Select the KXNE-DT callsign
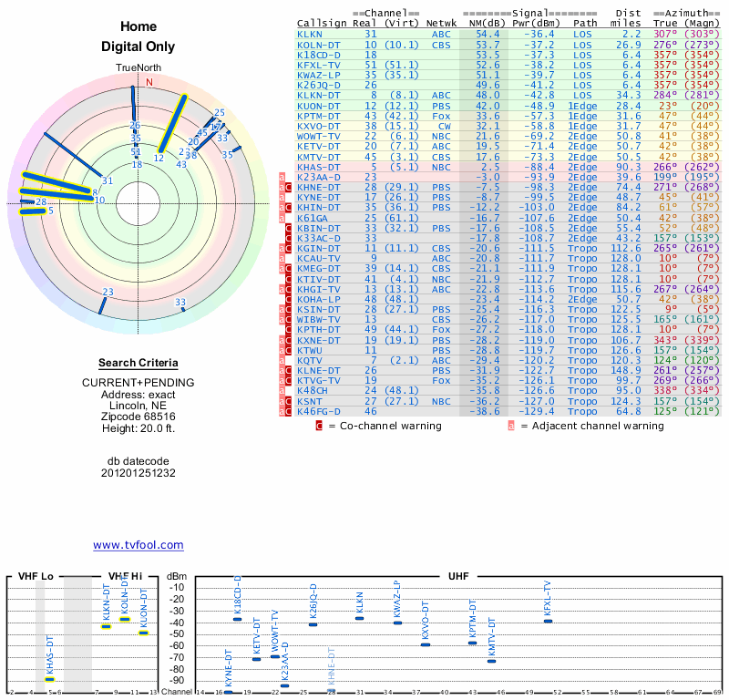This screenshot has height=700, width=729. coord(319,341)
